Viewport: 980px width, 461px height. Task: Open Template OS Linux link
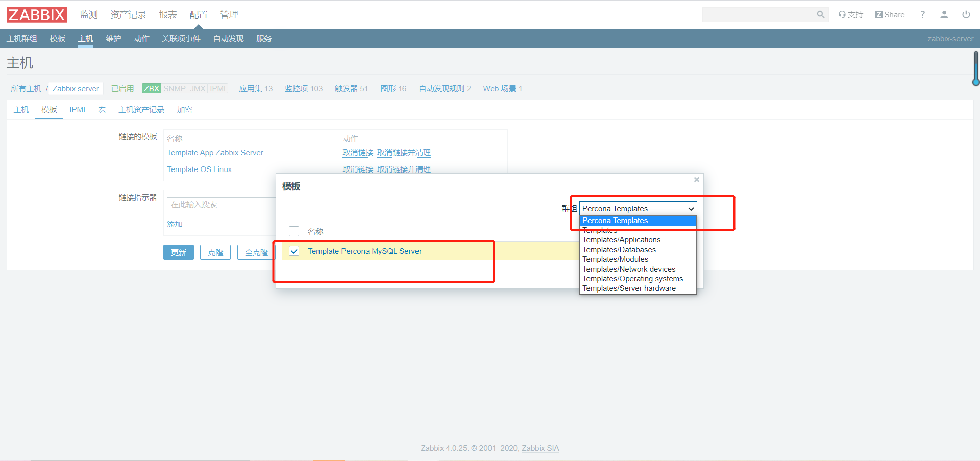coord(200,169)
